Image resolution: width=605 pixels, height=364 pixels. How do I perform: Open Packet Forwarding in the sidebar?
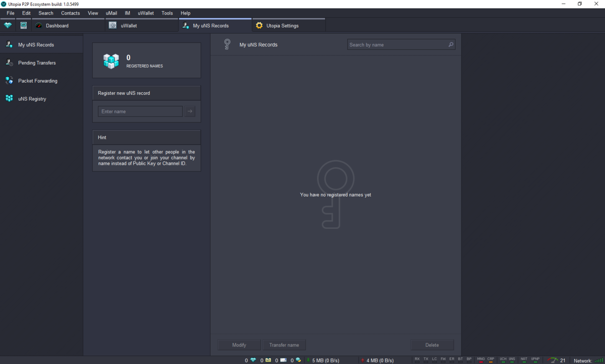(41, 81)
